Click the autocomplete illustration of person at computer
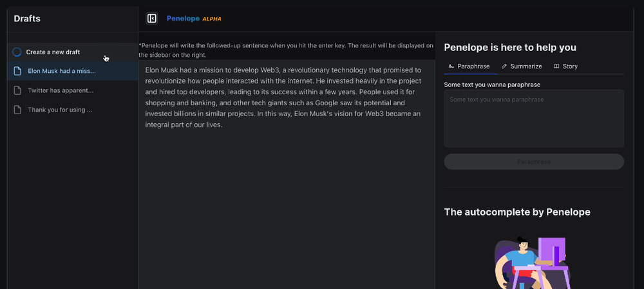Image resolution: width=644 pixels, height=289 pixels. pos(533,263)
